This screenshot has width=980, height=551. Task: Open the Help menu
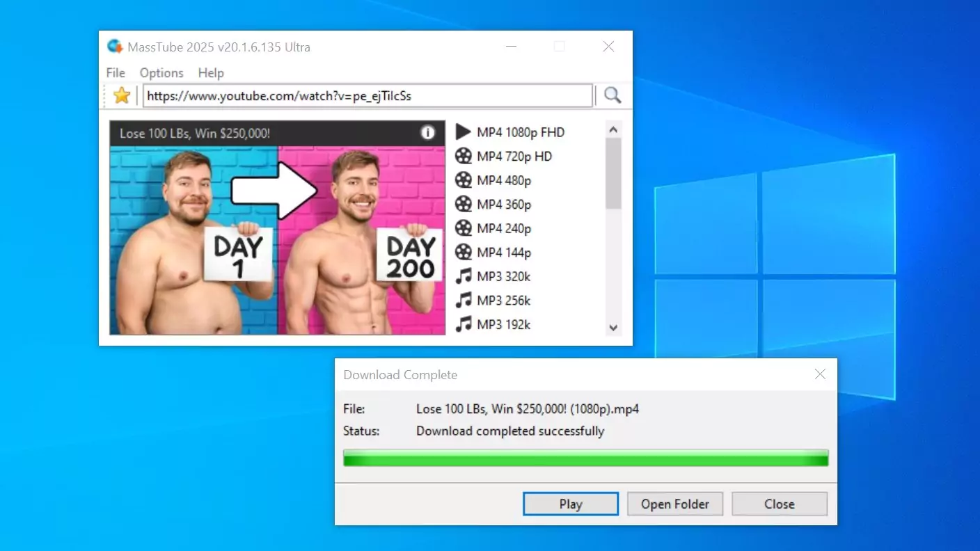click(211, 73)
